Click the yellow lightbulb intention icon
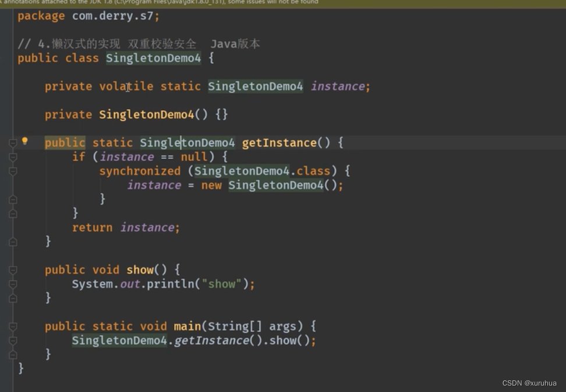 tap(24, 141)
